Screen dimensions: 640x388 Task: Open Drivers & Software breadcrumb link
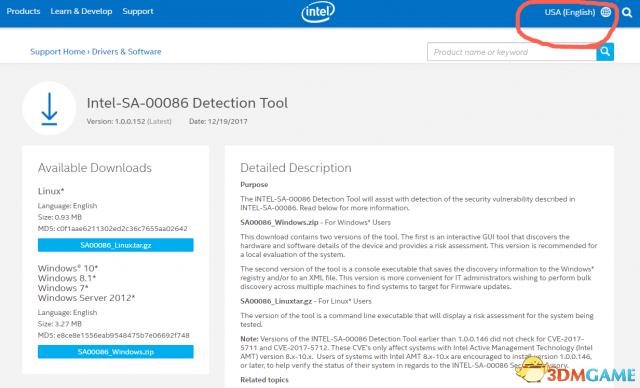(x=127, y=52)
